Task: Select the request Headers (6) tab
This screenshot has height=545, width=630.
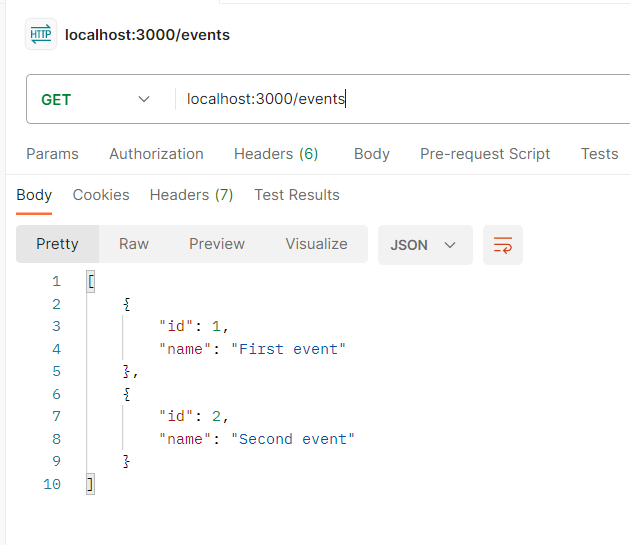Action: [x=276, y=154]
